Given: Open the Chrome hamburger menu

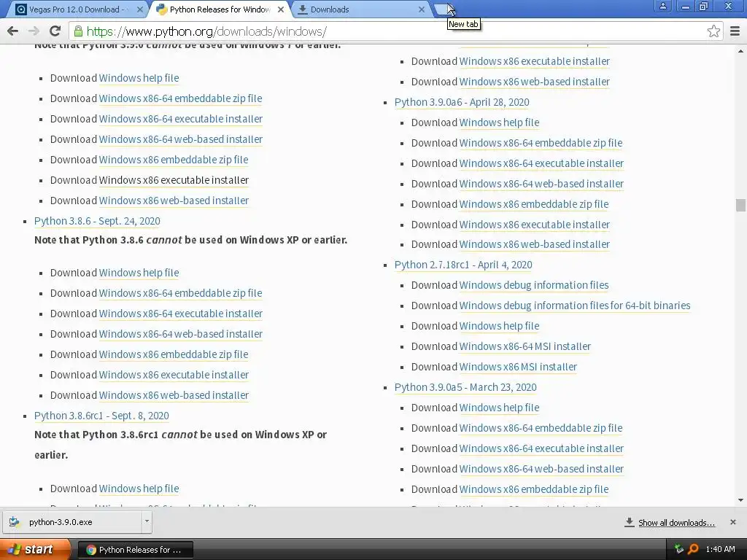Looking at the screenshot, I should coord(735,31).
